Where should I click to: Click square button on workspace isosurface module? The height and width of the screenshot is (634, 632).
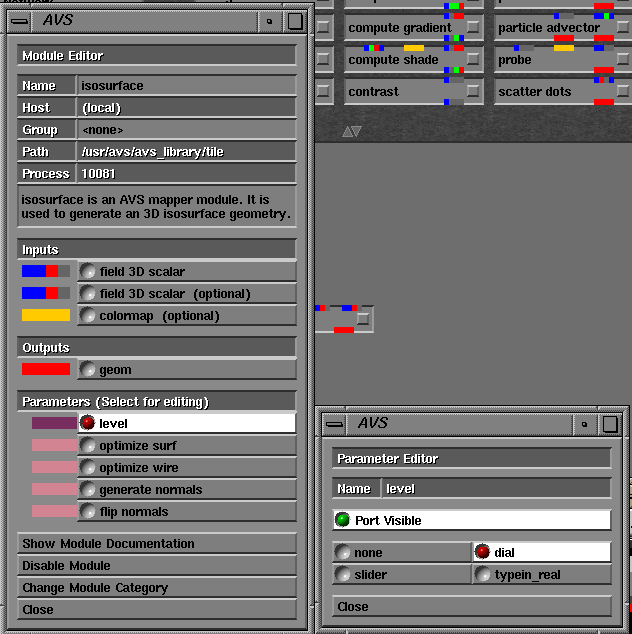tap(363, 319)
